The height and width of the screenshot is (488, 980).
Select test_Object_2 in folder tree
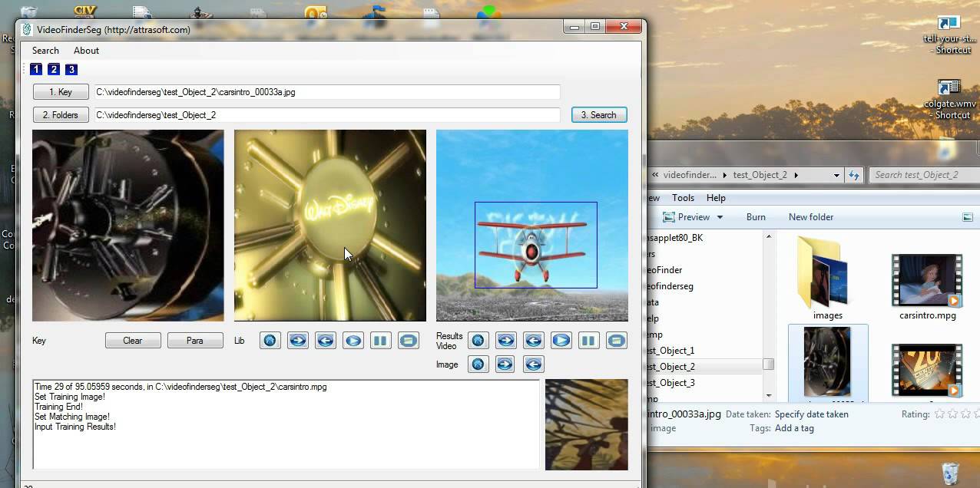pos(670,367)
